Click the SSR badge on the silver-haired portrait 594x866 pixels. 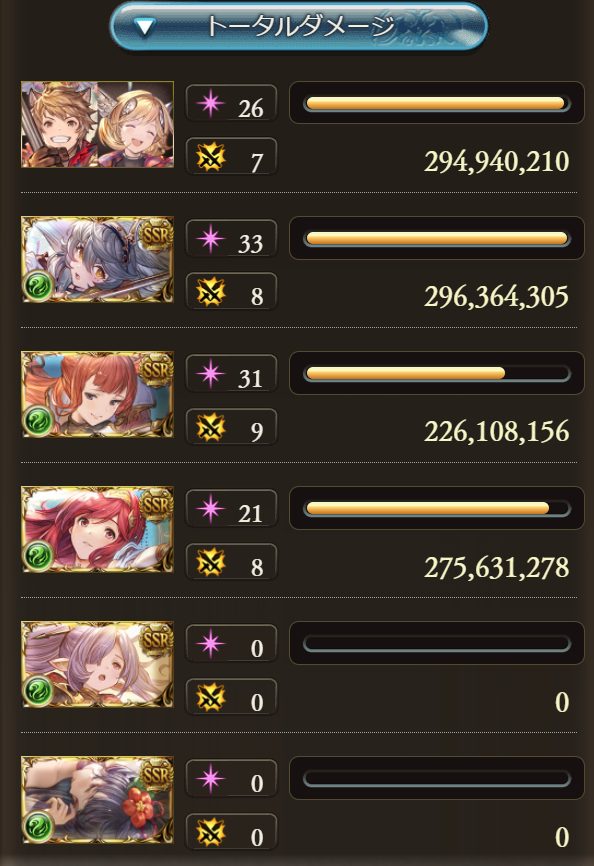pyautogui.click(x=156, y=234)
